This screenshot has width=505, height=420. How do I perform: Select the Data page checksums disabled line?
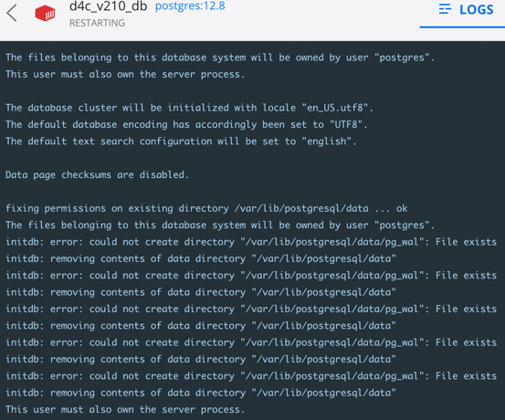(x=97, y=174)
